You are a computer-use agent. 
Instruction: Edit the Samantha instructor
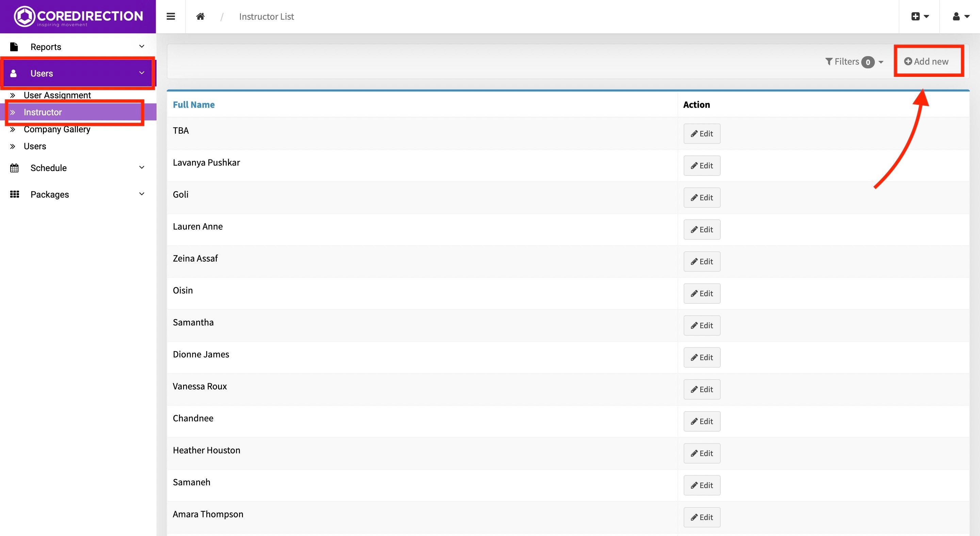point(702,325)
